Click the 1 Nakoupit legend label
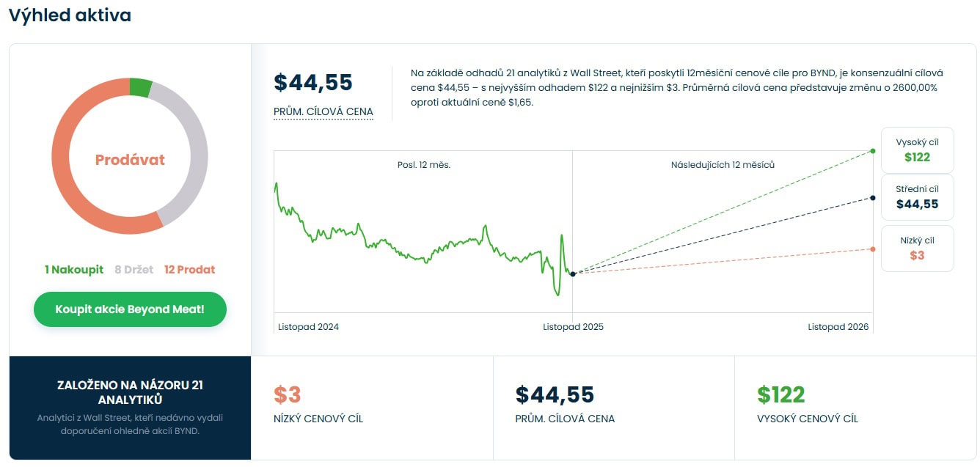Screen dimensions: 980x467 point(74,270)
